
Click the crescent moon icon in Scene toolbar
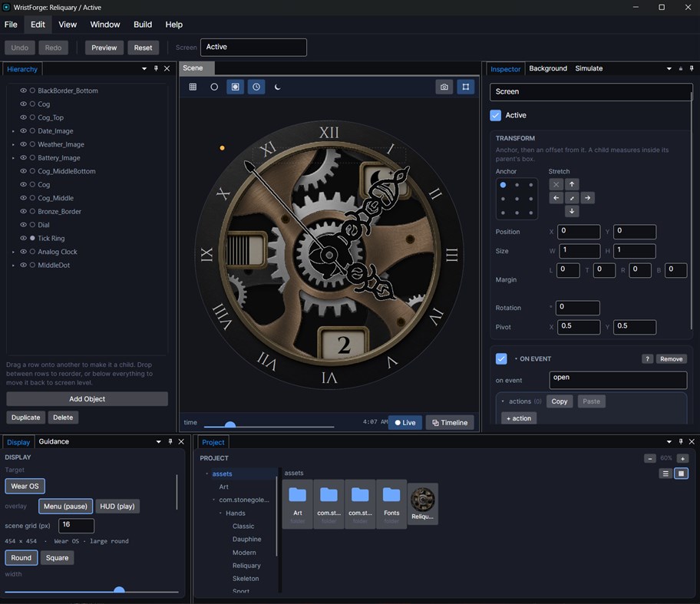(x=278, y=87)
